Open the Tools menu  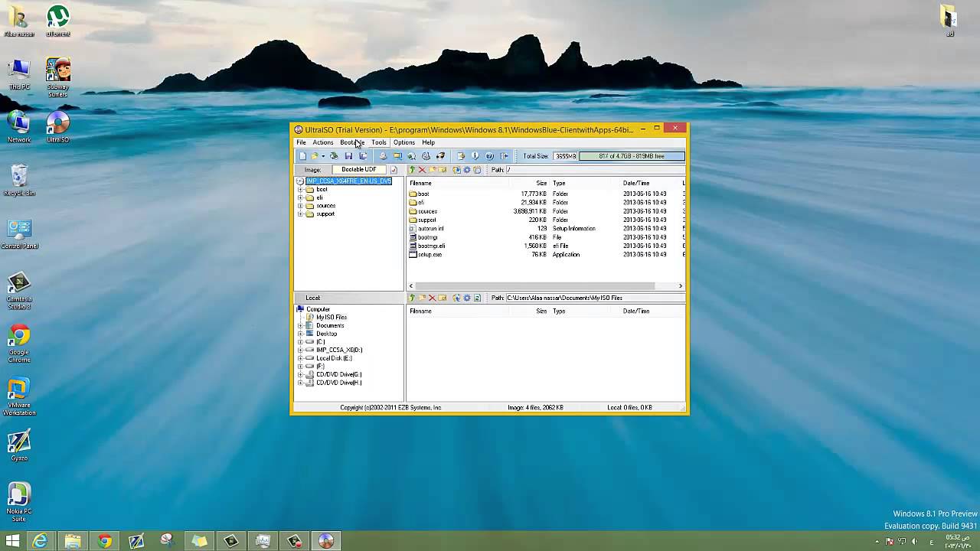(379, 142)
